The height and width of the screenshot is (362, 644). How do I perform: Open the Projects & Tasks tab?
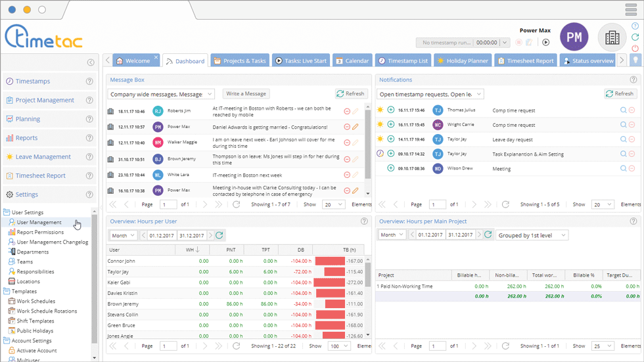coord(240,61)
